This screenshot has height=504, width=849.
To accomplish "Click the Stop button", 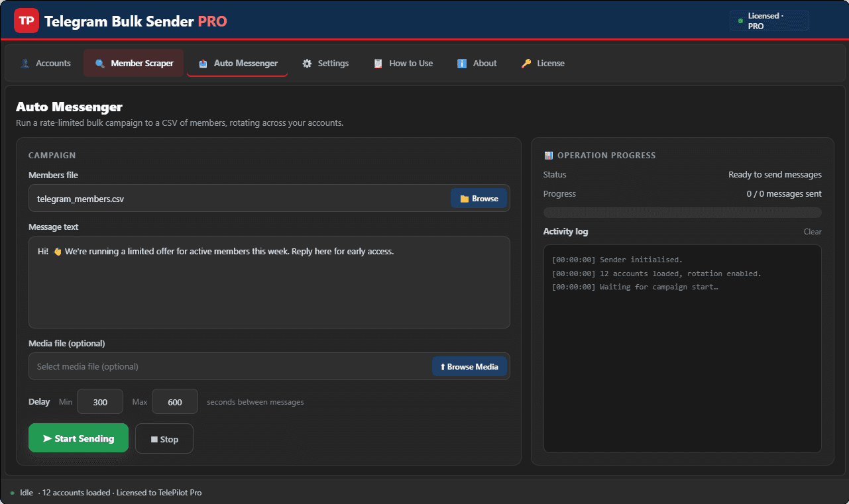I will tap(164, 439).
